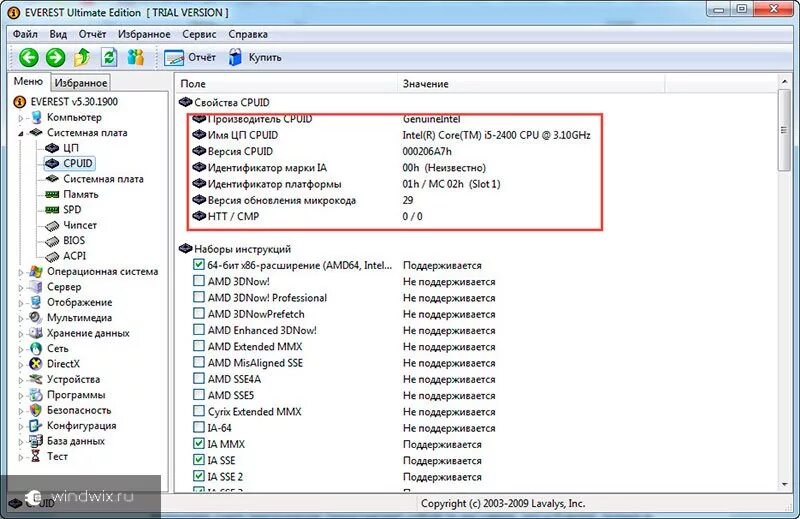Expand the Операционная система node arrow

tap(21, 272)
